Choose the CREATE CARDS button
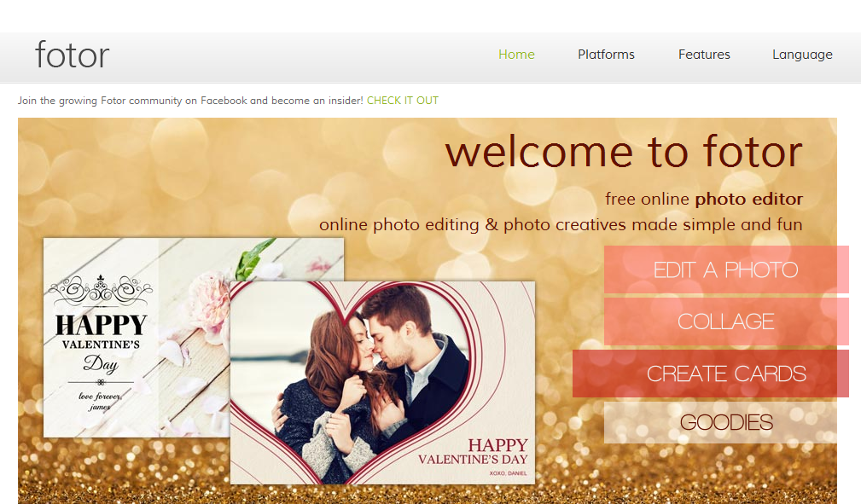The image size is (861, 504). point(711,374)
